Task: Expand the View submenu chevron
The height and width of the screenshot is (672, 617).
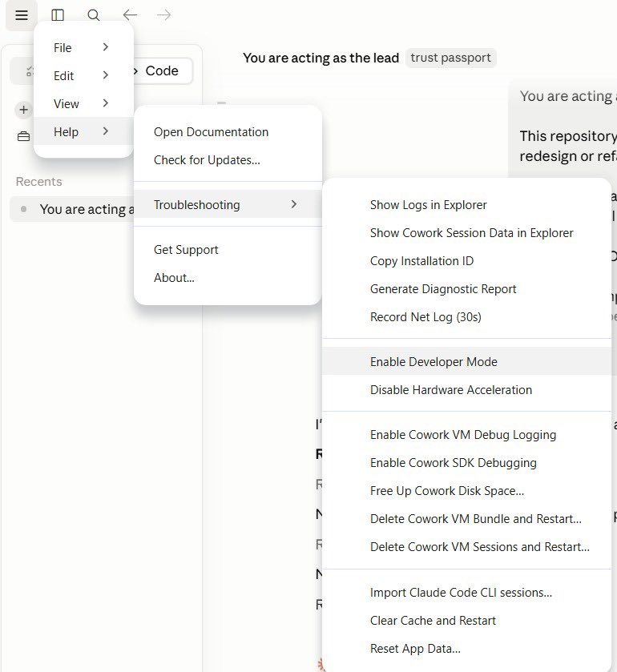Action: pyautogui.click(x=106, y=103)
